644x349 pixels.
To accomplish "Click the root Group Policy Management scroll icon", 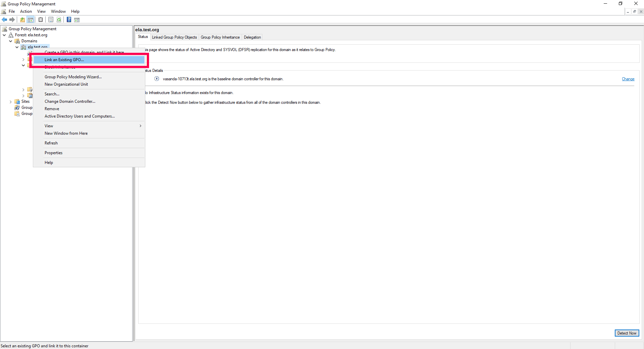I will [4, 29].
